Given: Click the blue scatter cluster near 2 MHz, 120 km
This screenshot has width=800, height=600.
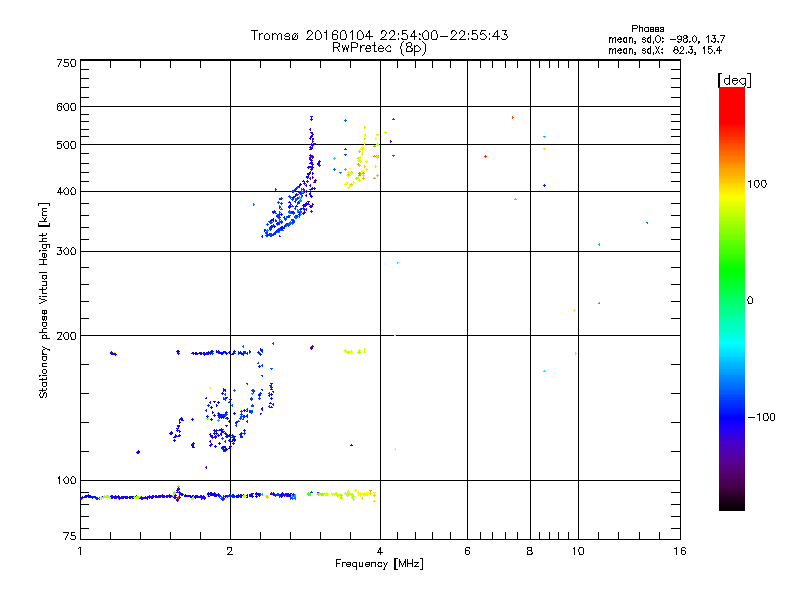Looking at the screenshot, I should tap(222, 439).
